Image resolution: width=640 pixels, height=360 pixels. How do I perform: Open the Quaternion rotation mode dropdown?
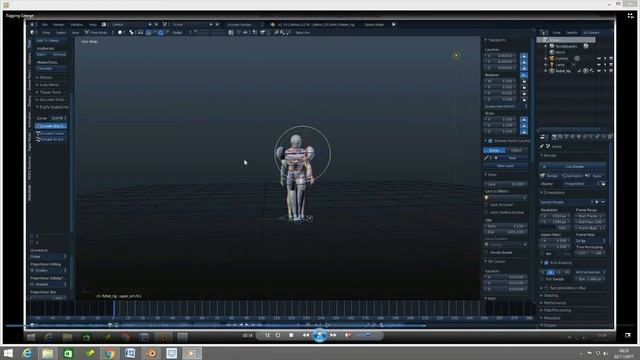(x=506, y=107)
